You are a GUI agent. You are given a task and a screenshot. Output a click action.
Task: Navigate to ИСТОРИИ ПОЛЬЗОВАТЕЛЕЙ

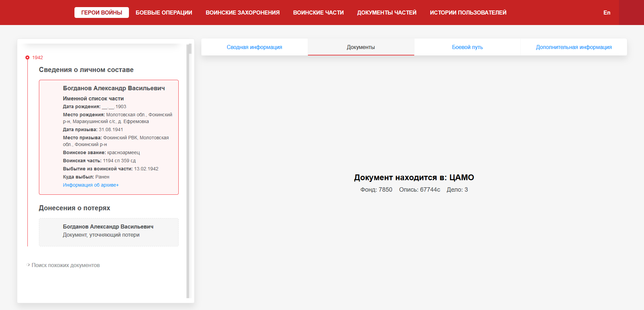[468, 13]
